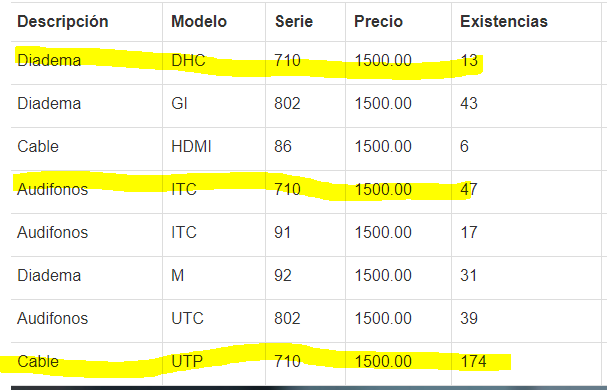Click the Serie column header
Viewport: 607px width, 390px height.
pos(294,21)
